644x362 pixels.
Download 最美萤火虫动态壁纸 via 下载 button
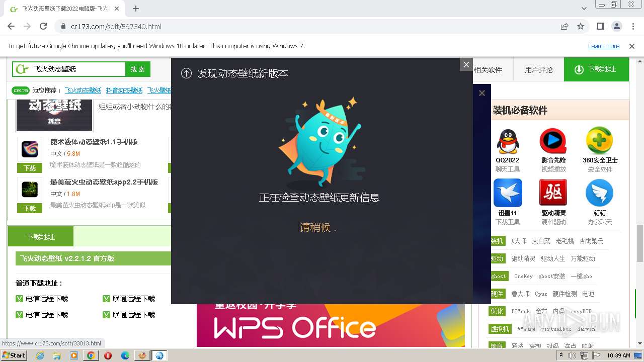(30, 208)
